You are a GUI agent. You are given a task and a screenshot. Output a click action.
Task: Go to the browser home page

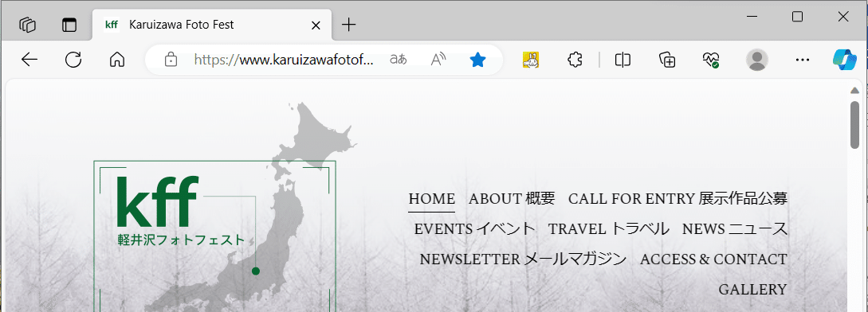[x=117, y=59]
